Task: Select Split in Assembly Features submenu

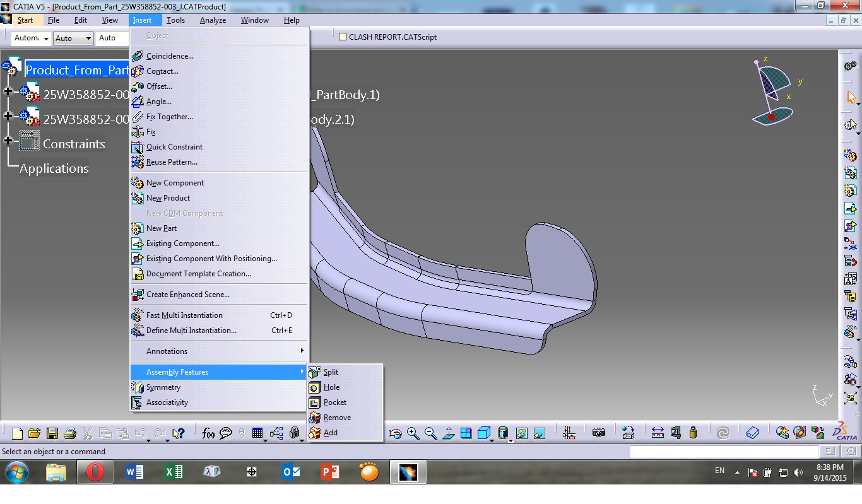Action: (x=345, y=372)
